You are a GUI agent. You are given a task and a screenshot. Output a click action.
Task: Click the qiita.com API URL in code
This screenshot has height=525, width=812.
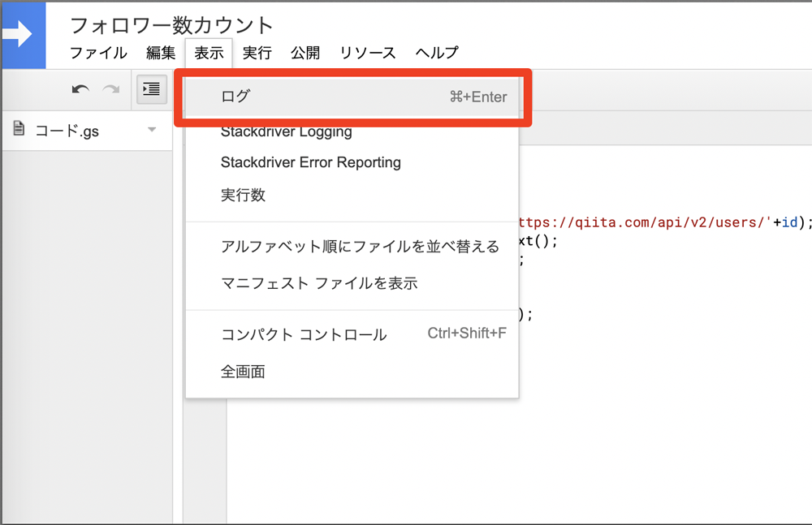click(645, 222)
